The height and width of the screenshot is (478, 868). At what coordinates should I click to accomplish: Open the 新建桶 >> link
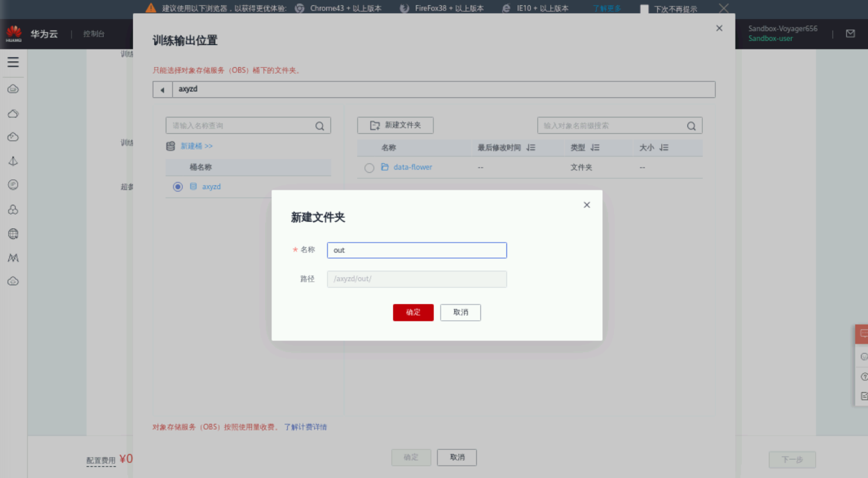(x=197, y=146)
